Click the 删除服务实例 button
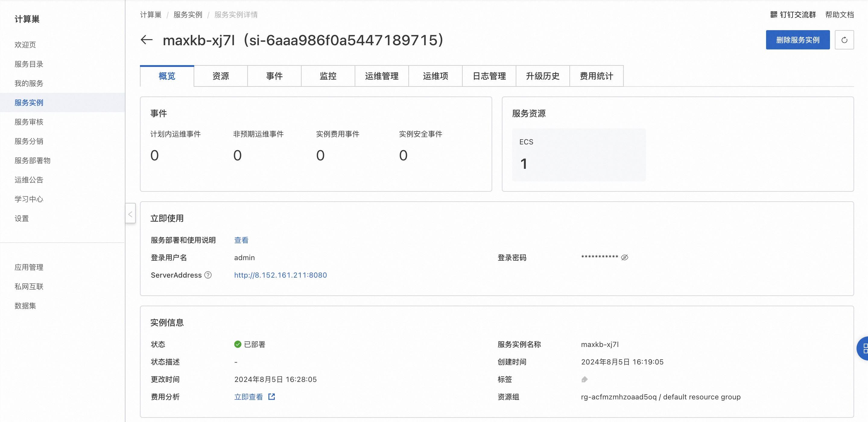 [x=798, y=40]
